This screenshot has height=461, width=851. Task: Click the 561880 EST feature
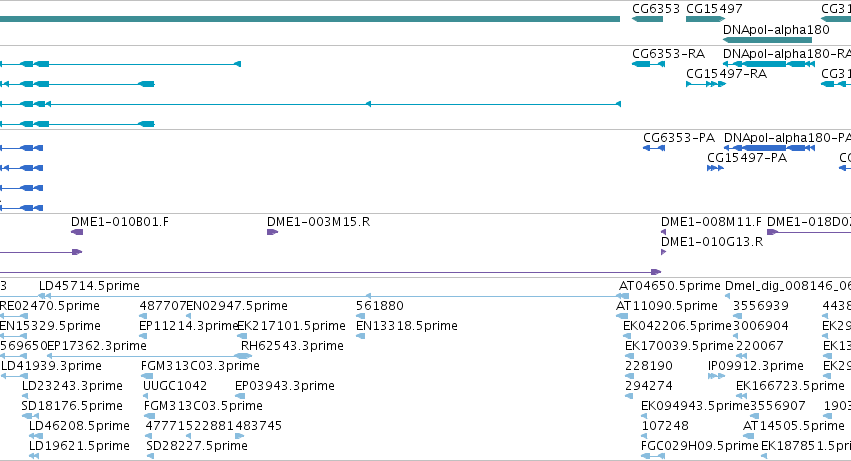pyautogui.click(x=360, y=316)
